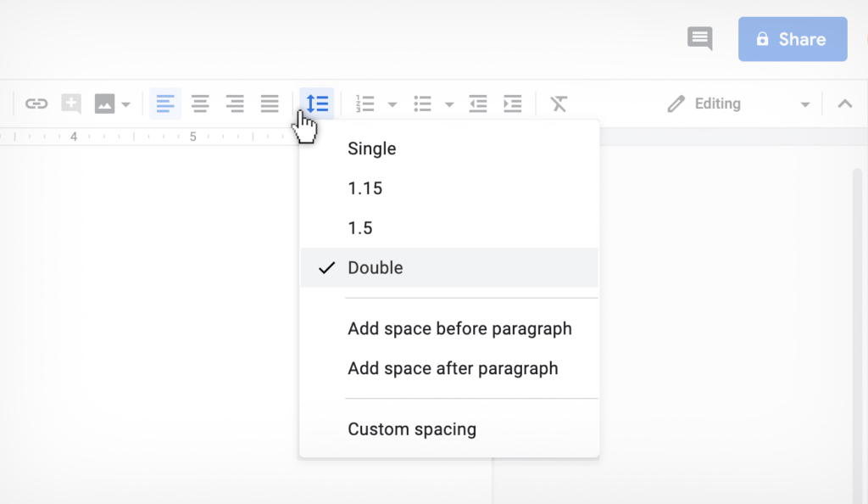Enable Add space after paragraph
Image resolution: width=868 pixels, height=504 pixels.
452,368
